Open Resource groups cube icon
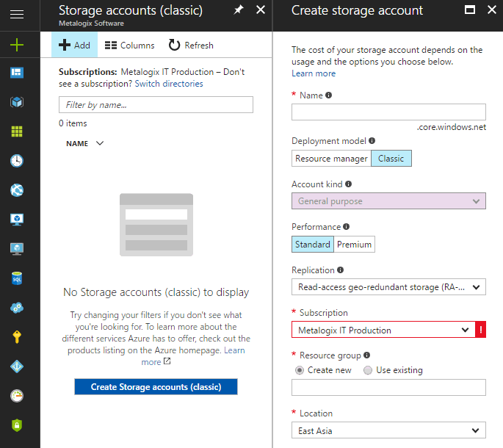 point(17,102)
